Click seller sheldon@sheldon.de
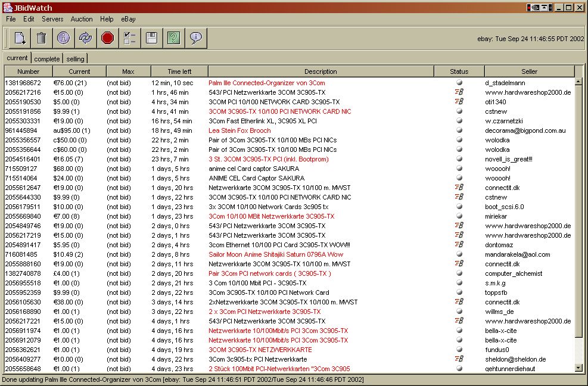The width and height of the screenshot is (588, 386). tap(515, 359)
